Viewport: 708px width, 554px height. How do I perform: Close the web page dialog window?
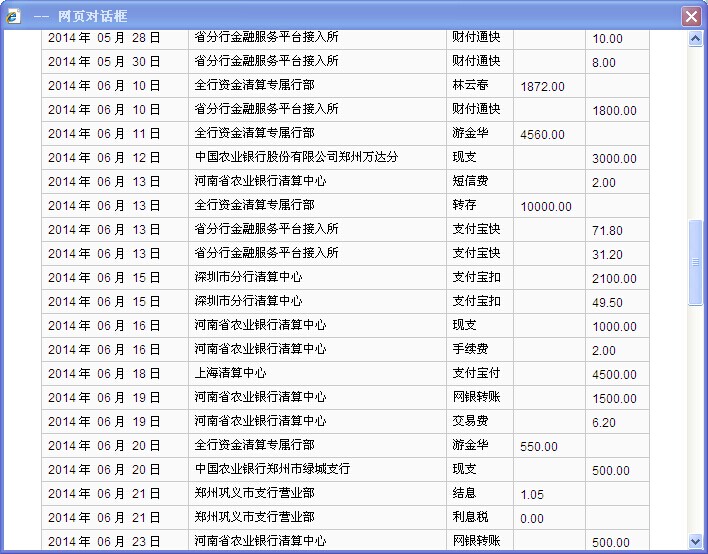pyautogui.click(x=690, y=17)
